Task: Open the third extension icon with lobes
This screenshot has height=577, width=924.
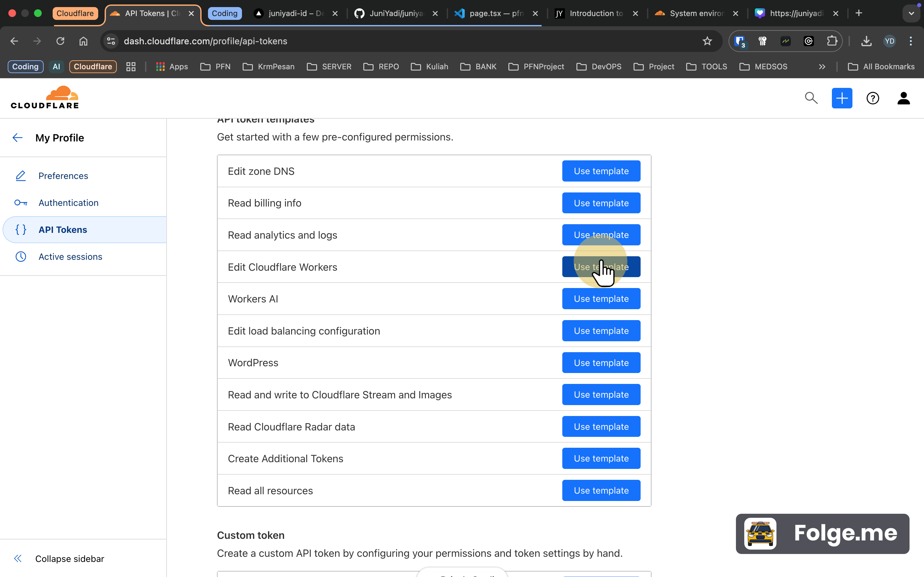Action: pyautogui.click(x=763, y=41)
